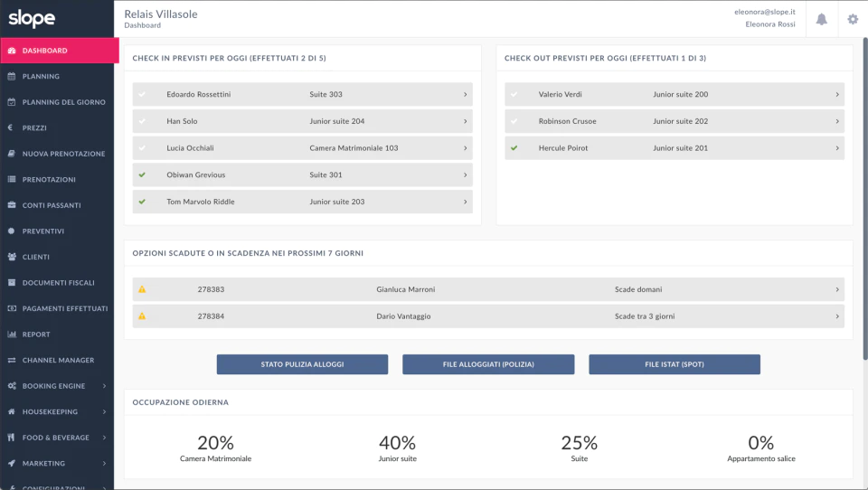Toggle green check mark for Obiwan Grevious
The height and width of the screenshot is (490, 868).
point(142,175)
